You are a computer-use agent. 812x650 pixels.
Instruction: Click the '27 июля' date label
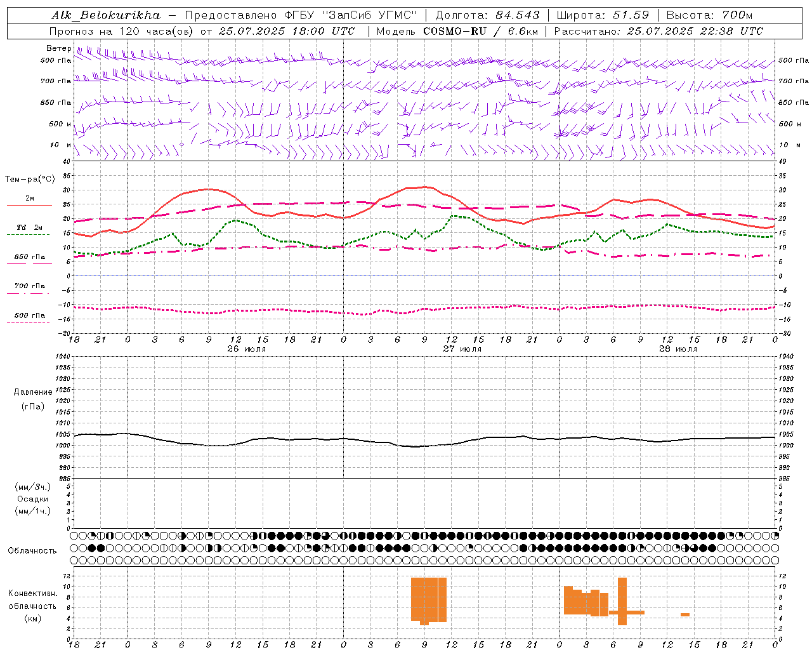pyautogui.click(x=462, y=348)
